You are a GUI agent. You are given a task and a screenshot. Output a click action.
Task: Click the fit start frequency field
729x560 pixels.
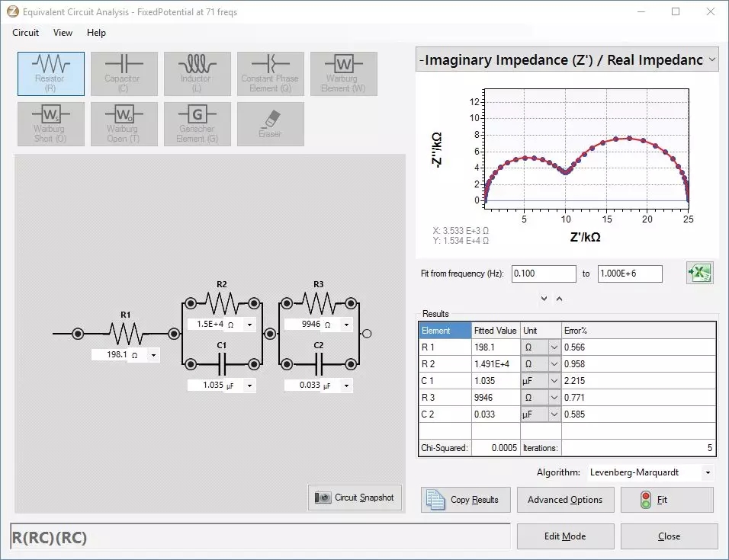pyautogui.click(x=543, y=274)
